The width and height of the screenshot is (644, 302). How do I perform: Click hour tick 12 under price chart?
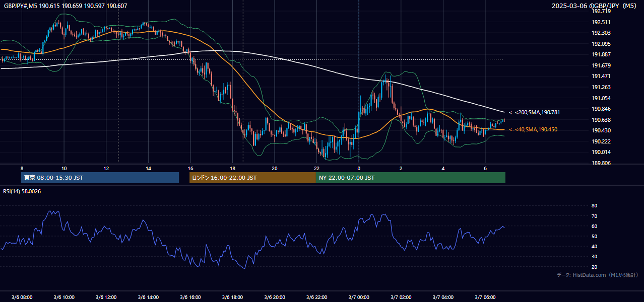[106, 168]
